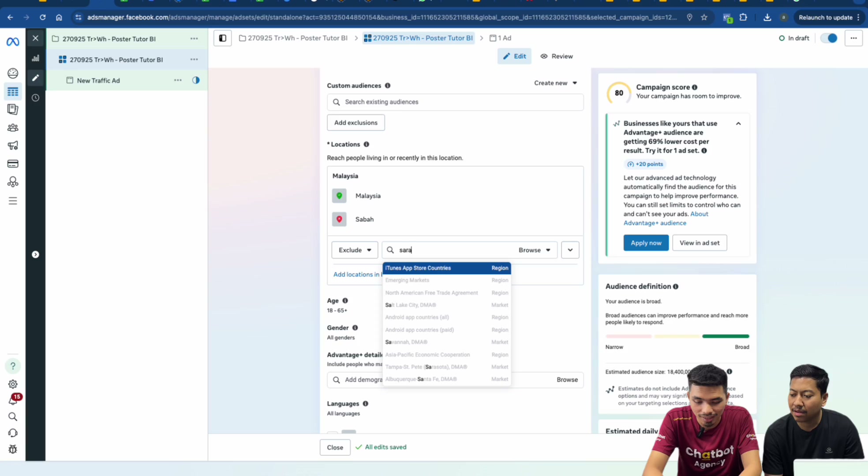This screenshot has height=476, width=868.
Task: Click the audience Narrow to Broad gauge
Action: pos(677,336)
